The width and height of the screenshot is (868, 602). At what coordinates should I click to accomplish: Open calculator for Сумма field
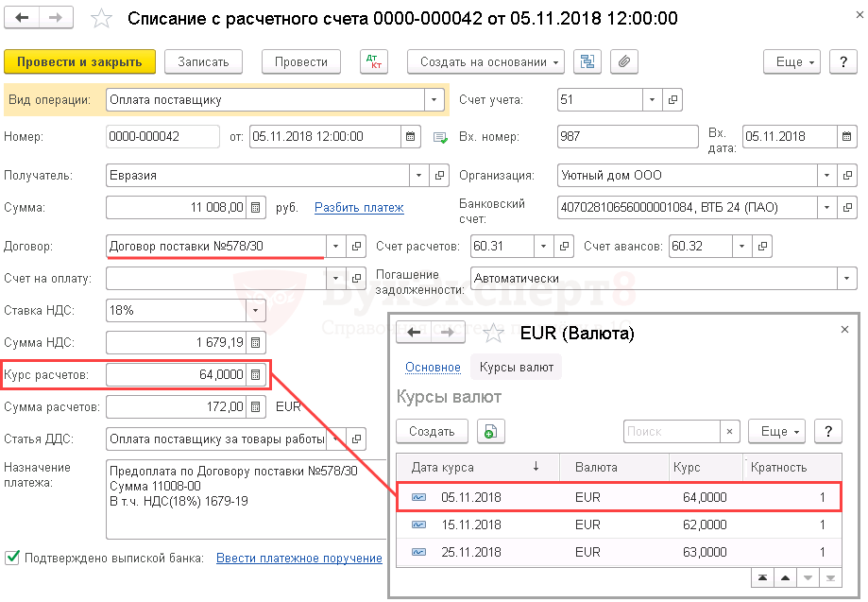pyautogui.click(x=256, y=207)
